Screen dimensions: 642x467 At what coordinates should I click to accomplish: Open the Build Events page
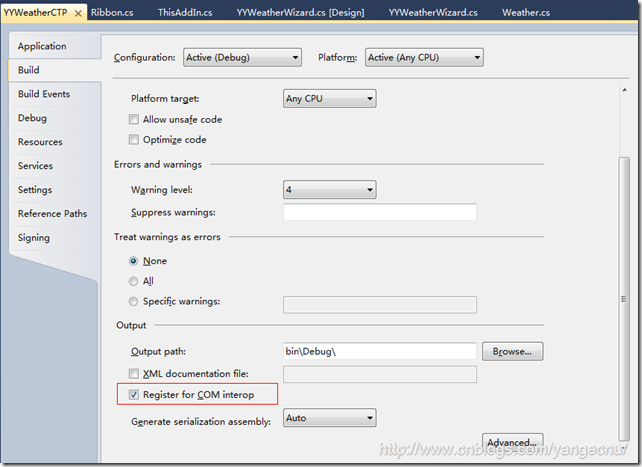coord(54,94)
